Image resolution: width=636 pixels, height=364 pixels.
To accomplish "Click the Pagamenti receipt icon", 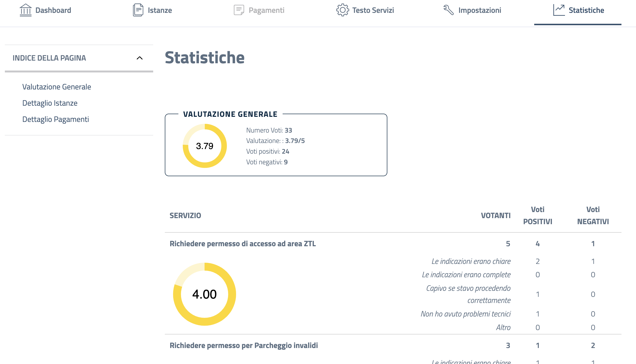I will [239, 10].
